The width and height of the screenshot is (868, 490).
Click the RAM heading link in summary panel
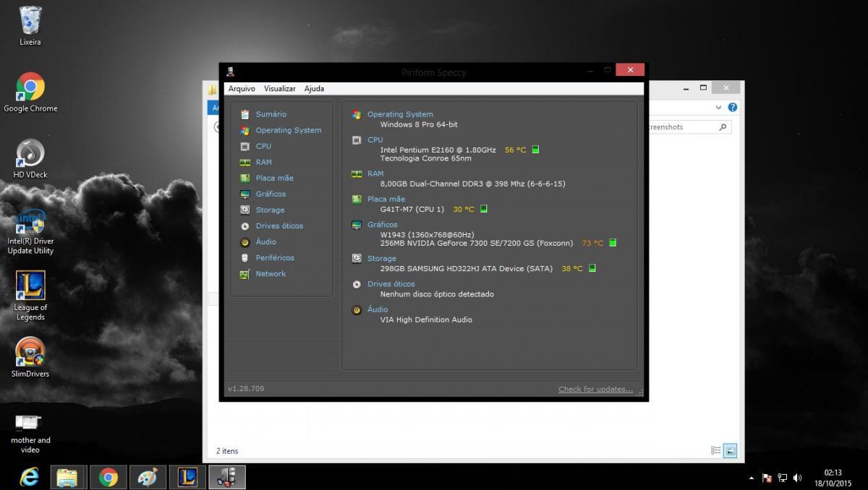click(375, 173)
